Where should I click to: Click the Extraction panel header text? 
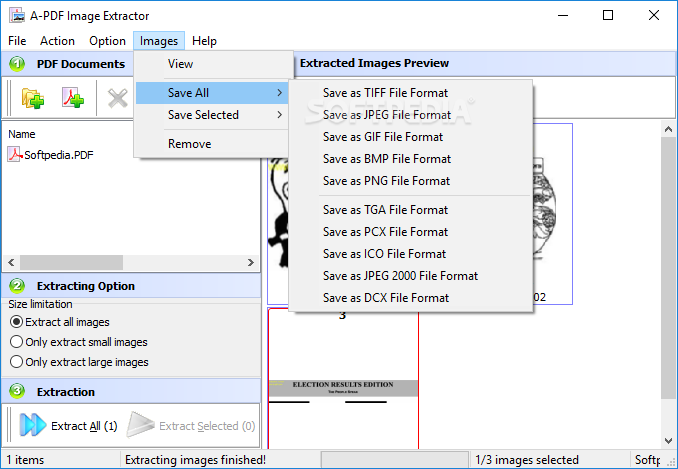(66, 392)
